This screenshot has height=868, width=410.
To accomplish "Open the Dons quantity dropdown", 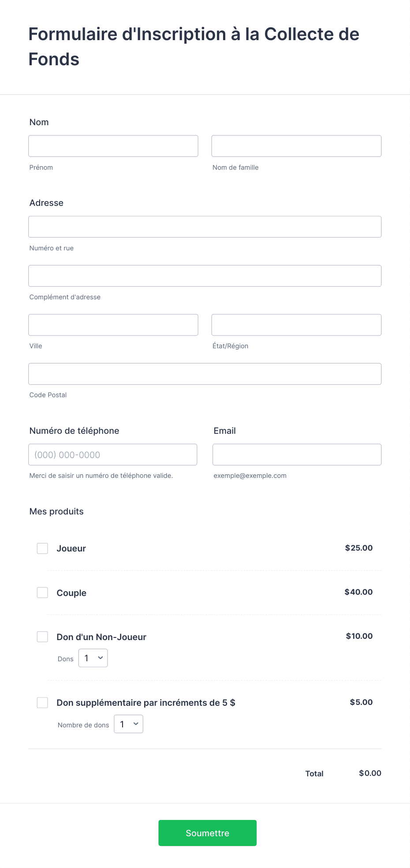I will coord(93,658).
